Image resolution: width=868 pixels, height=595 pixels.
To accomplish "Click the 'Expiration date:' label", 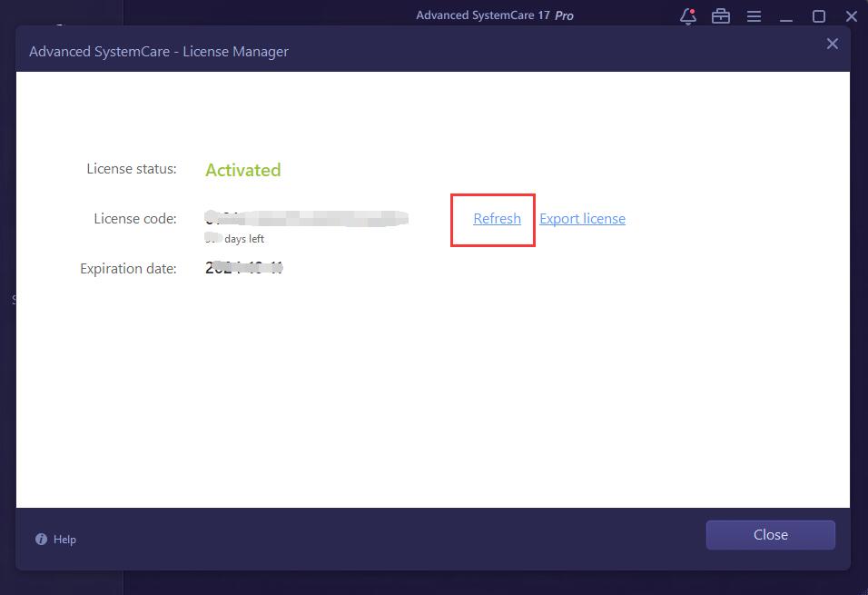I will (x=128, y=269).
